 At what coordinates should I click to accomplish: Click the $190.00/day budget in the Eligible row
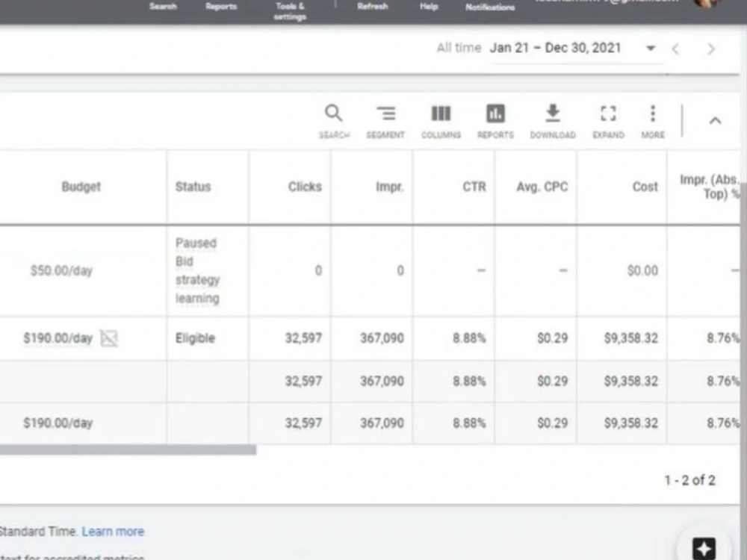58,338
